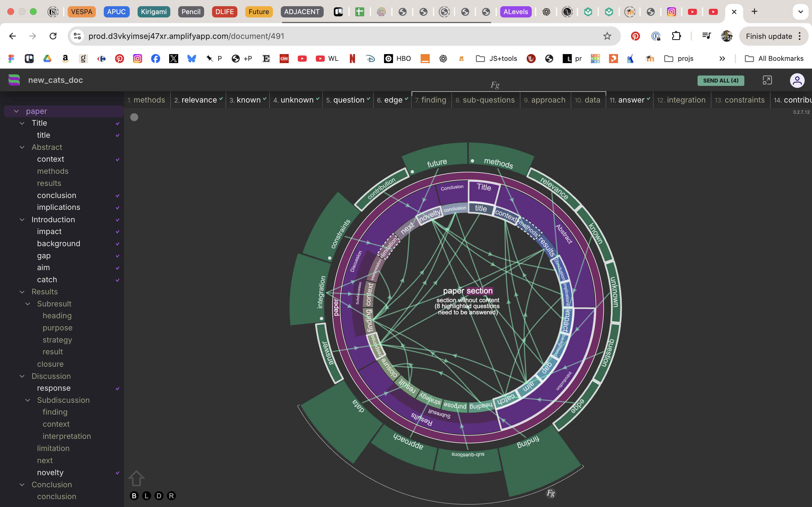The height and width of the screenshot is (507, 812).
Task: Toggle the checkmark next to novelty
Action: tap(118, 473)
